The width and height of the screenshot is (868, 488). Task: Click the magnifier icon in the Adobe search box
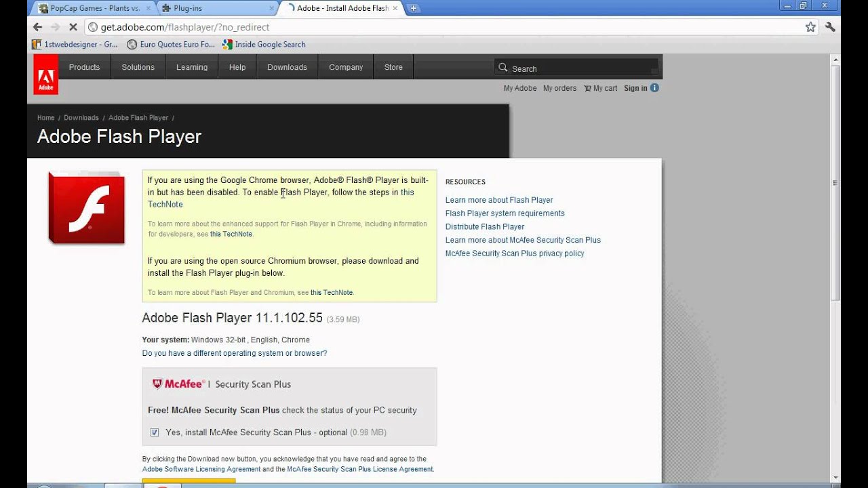click(x=503, y=68)
